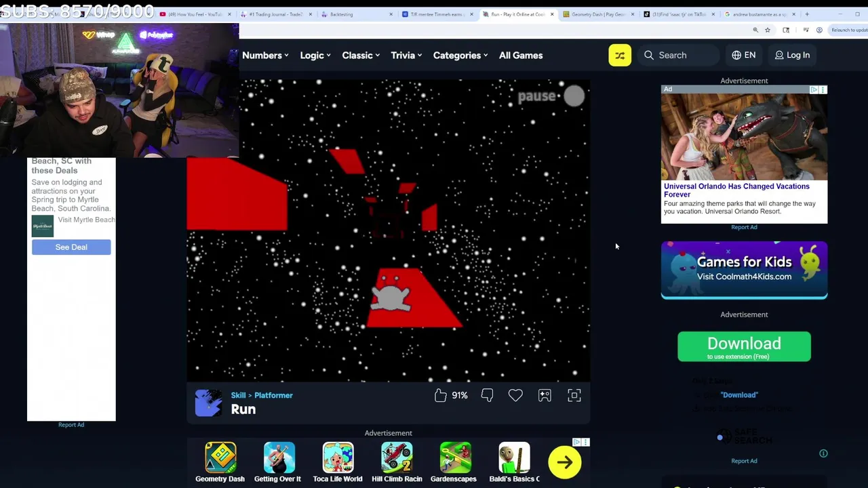
Task: Click the Log In user icon
Action: [x=779, y=55]
